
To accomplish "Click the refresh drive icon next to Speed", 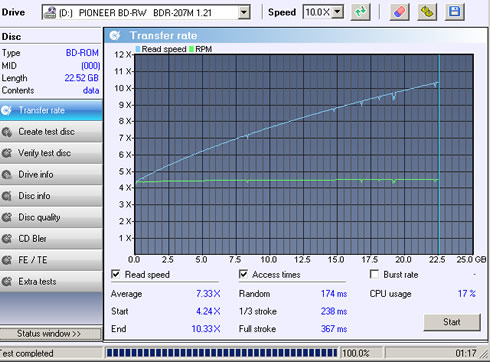I will coord(360,12).
